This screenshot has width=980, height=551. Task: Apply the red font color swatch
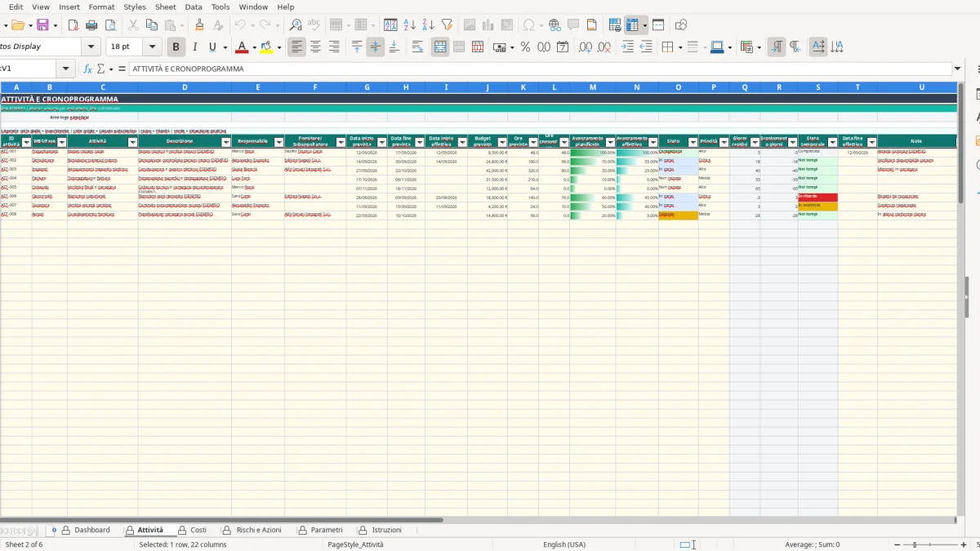pyautogui.click(x=241, y=47)
